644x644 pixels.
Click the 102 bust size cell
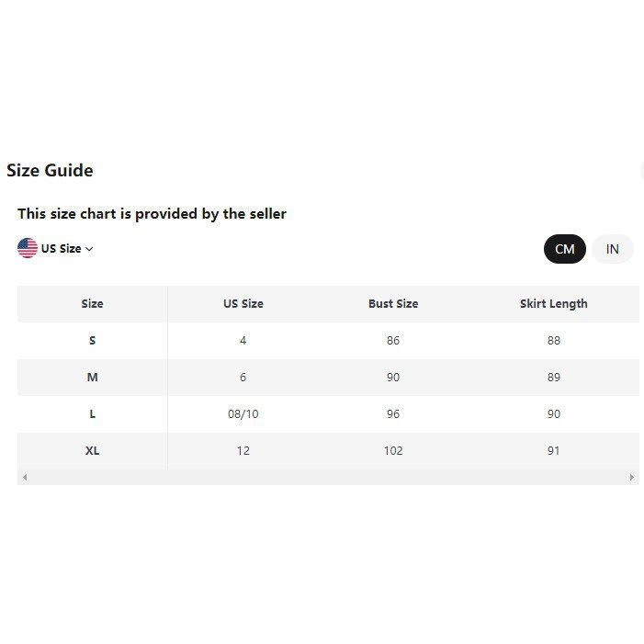click(393, 451)
